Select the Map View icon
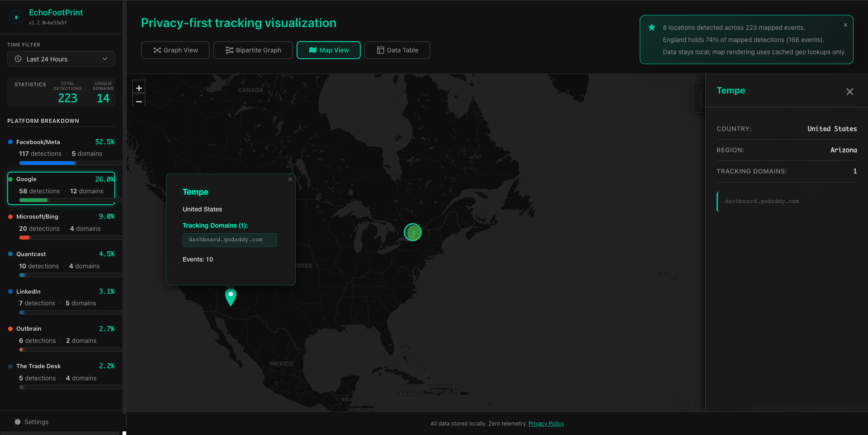The height and width of the screenshot is (435, 868). click(x=313, y=50)
